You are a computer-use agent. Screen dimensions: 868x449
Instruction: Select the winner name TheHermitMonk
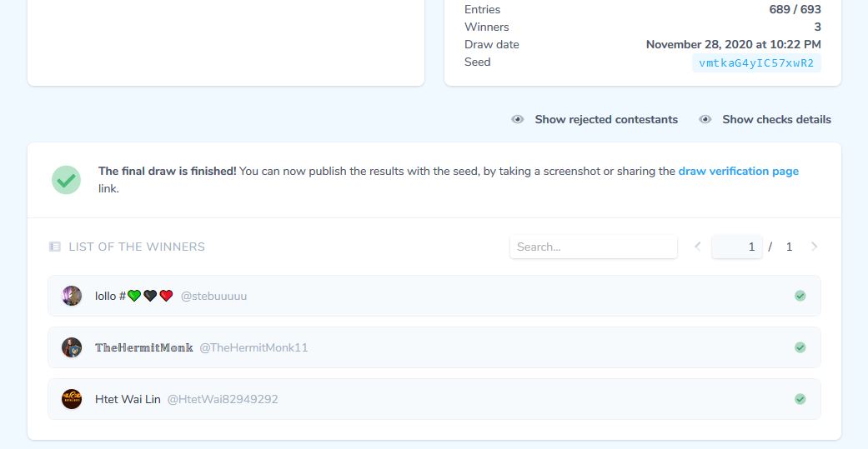(x=144, y=347)
